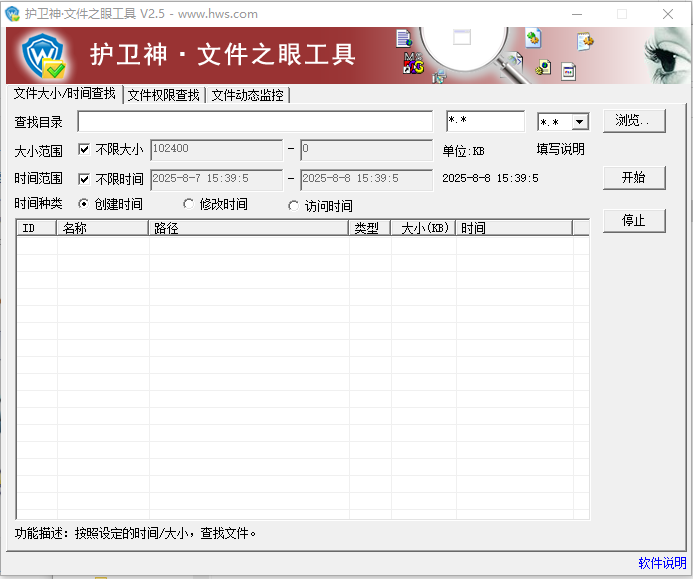The height and width of the screenshot is (579, 693).
Task: Close the 文件之眼工具 window
Action: 668,14
